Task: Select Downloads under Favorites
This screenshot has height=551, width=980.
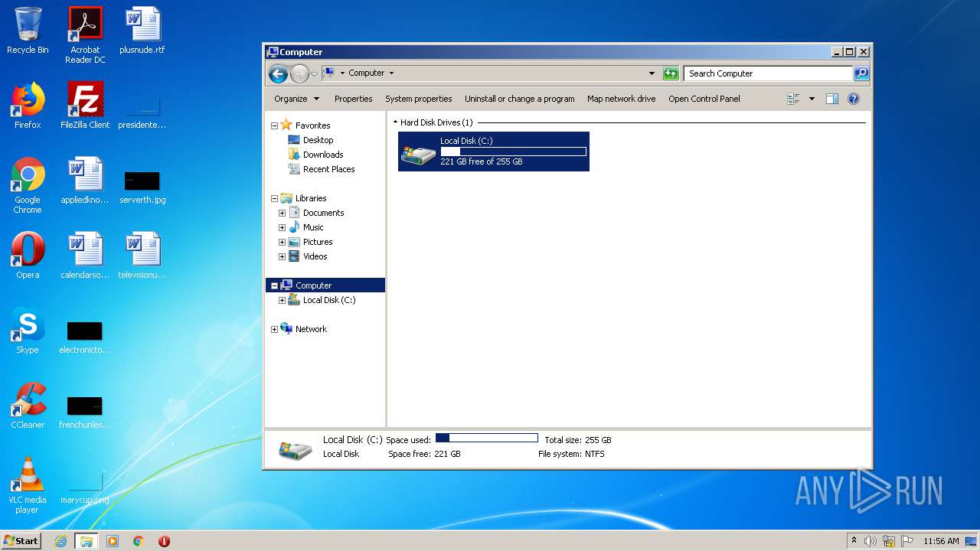Action: pos(315,155)
